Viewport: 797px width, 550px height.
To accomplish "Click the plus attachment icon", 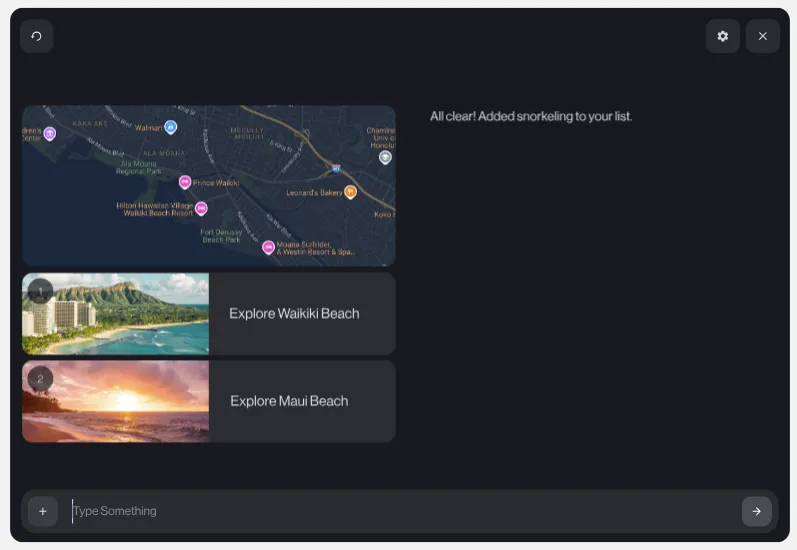I will click(x=42, y=511).
